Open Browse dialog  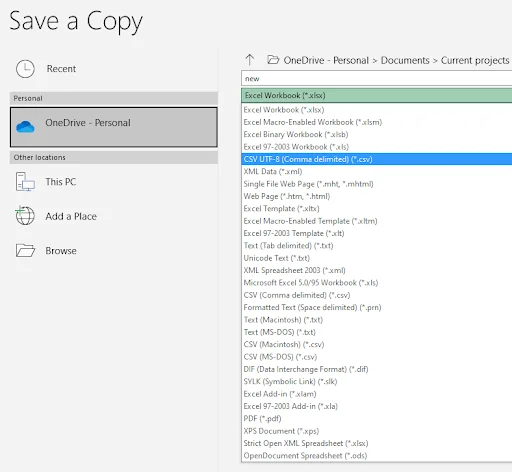(114, 251)
